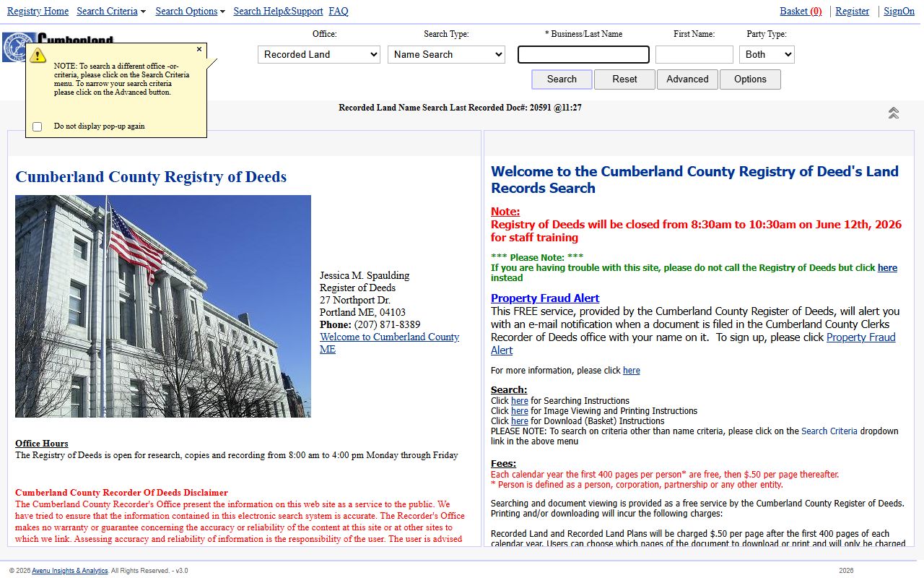Open the Search Type dropdown
This screenshot has width=924, height=578.
click(446, 54)
